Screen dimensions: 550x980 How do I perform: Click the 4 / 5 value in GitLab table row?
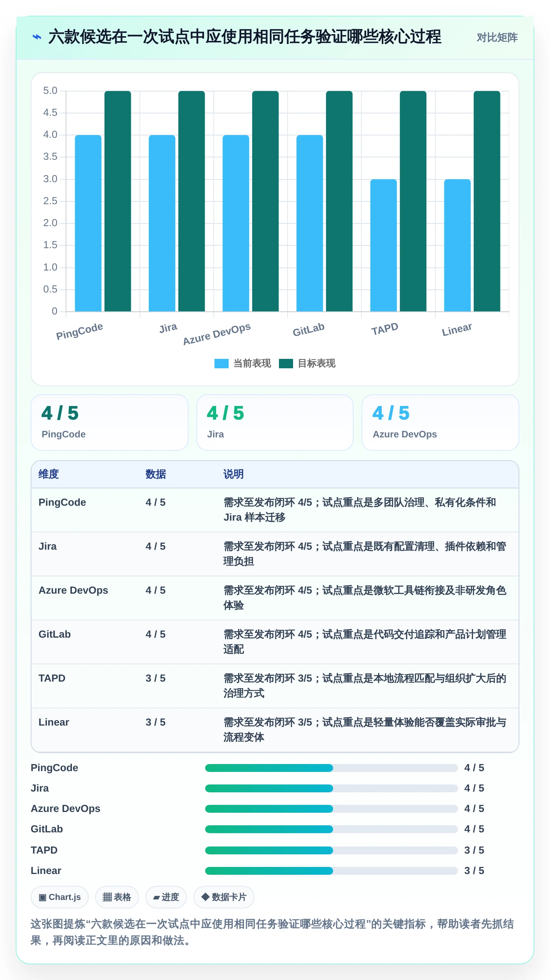click(x=156, y=634)
